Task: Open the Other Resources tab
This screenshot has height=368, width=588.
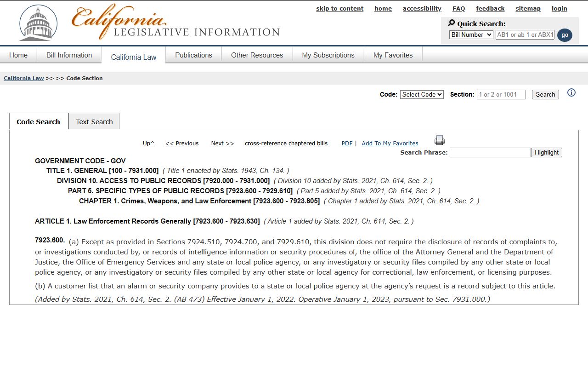Action: coord(257,55)
